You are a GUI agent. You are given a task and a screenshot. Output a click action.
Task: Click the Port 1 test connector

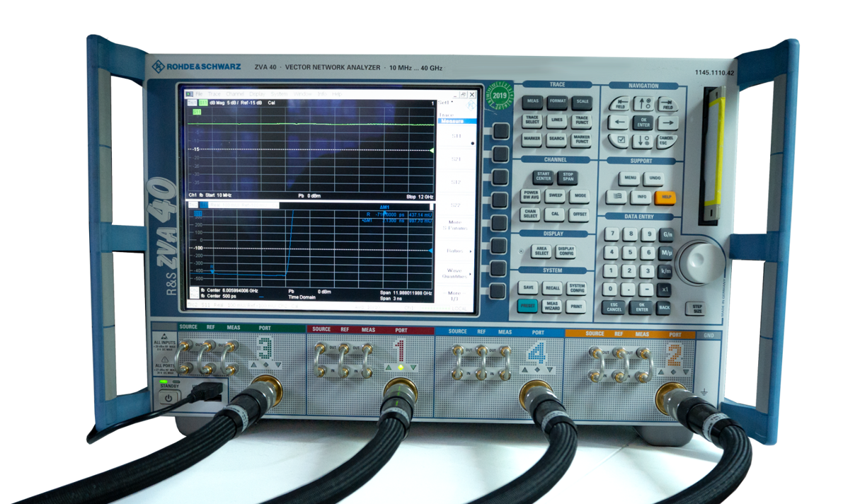pyautogui.click(x=399, y=391)
